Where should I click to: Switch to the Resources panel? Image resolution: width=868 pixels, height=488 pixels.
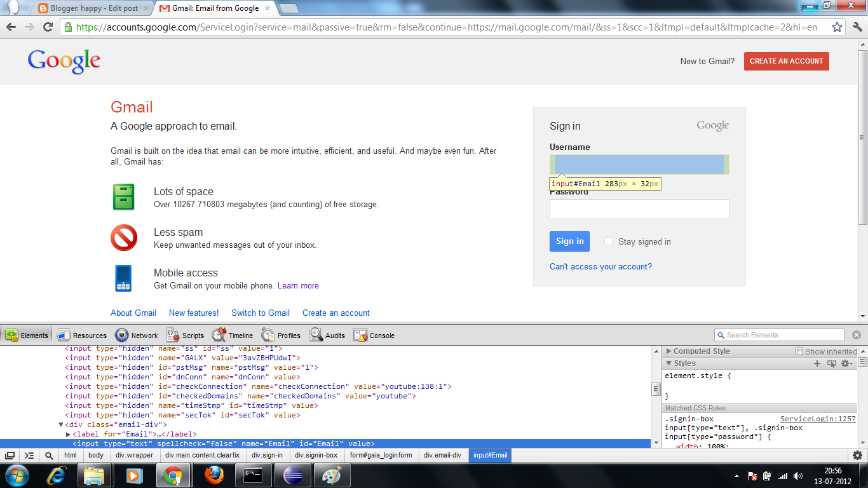coord(82,335)
